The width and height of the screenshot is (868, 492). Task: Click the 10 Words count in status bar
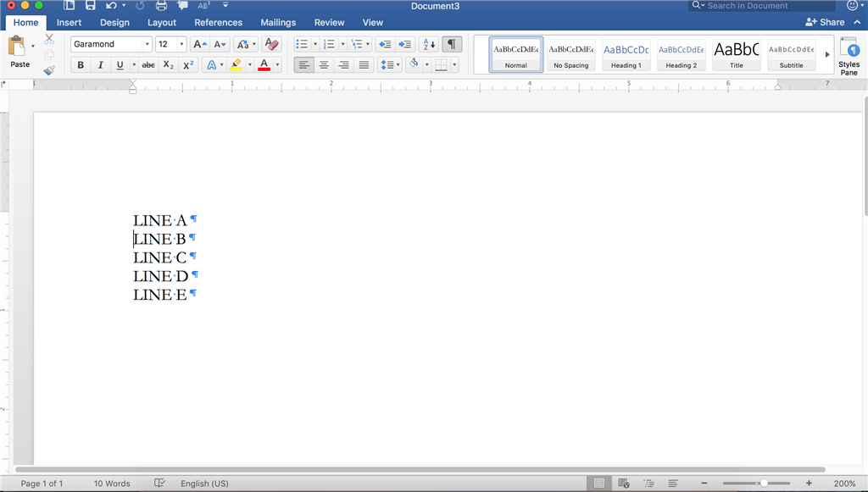(x=112, y=484)
